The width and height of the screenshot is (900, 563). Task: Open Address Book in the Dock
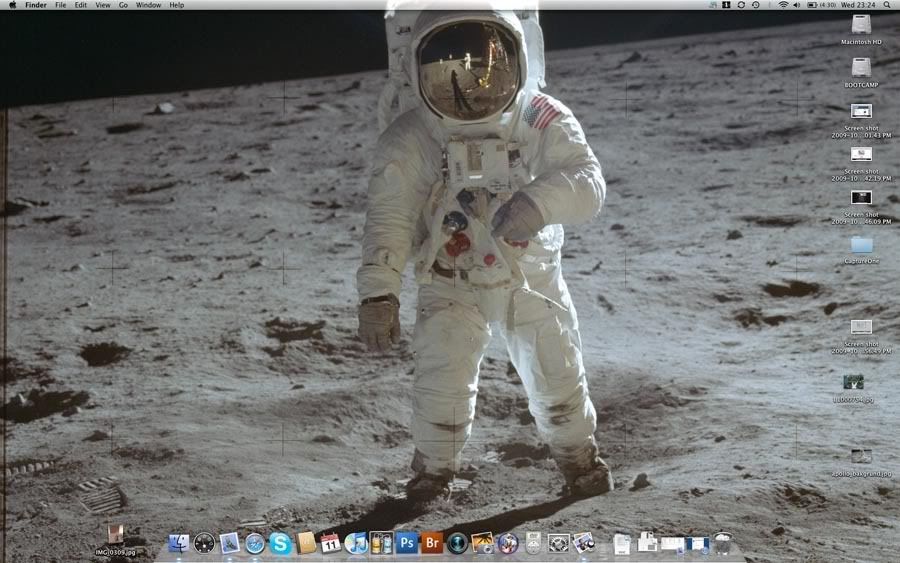(305, 542)
